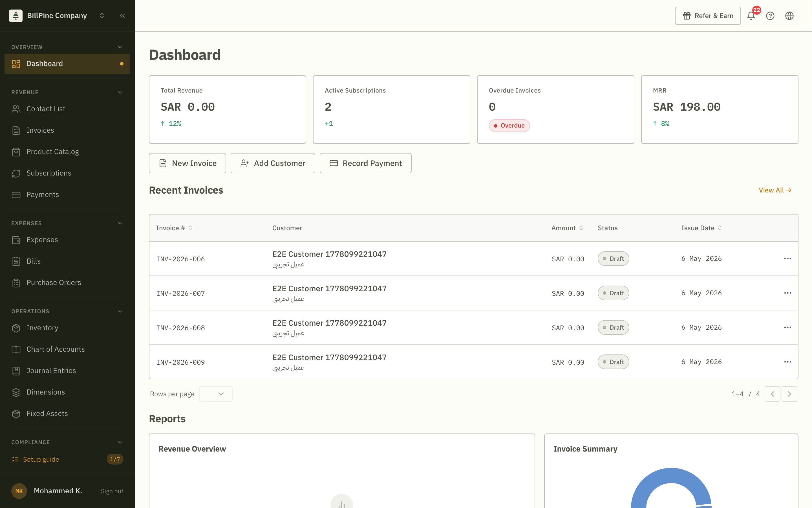This screenshot has width=812, height=508.
Task: Click the Record Payment button
Action: coord(365,163)
